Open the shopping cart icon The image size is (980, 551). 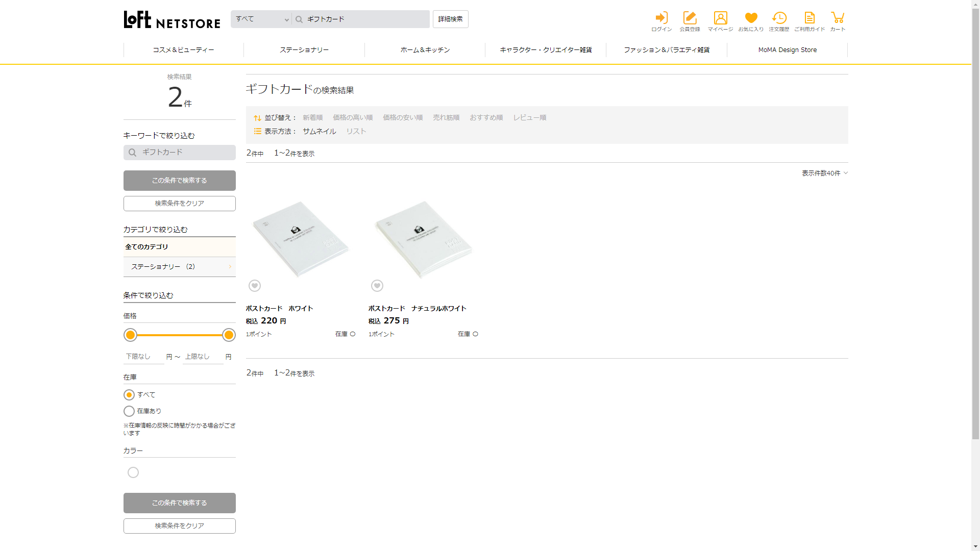[x=838, y=18]
